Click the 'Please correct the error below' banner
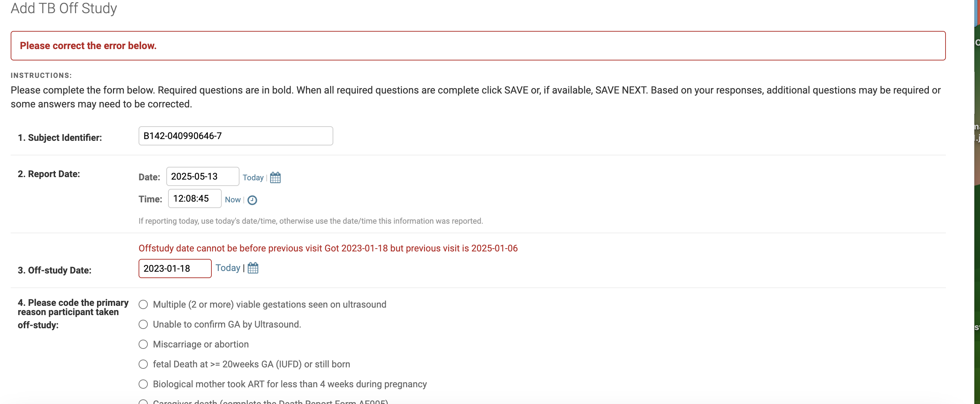Viewport: 980px width, 404px height. [478, 46]
